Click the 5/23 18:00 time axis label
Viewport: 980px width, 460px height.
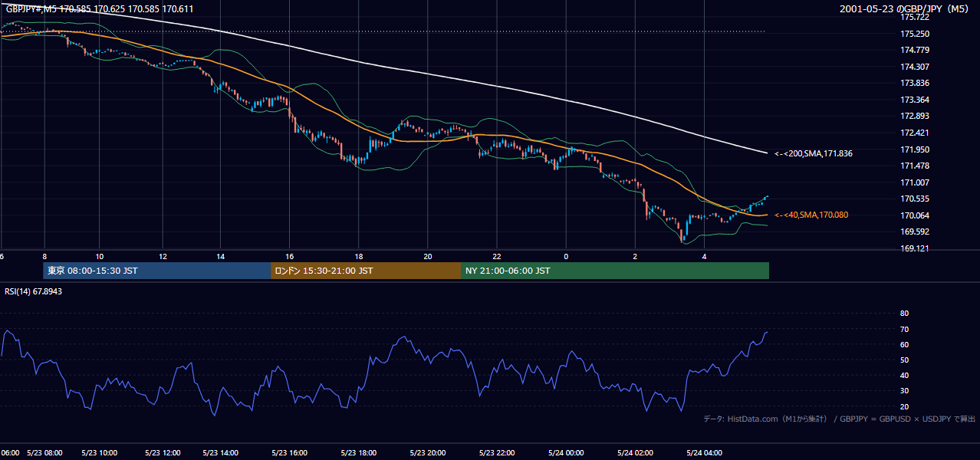[x=359, y=453]
